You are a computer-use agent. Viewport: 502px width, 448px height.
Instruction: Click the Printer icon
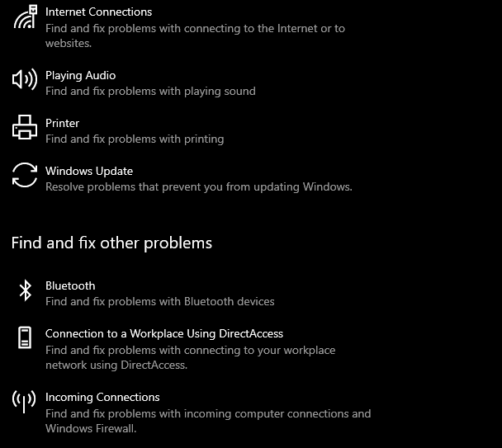click(25, 127)
